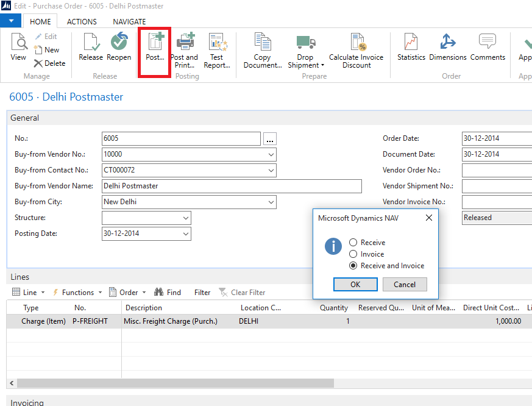Screen dimensions: 532x406
Task: Open Drop Shipment truck menu
Action: [306, 50]
